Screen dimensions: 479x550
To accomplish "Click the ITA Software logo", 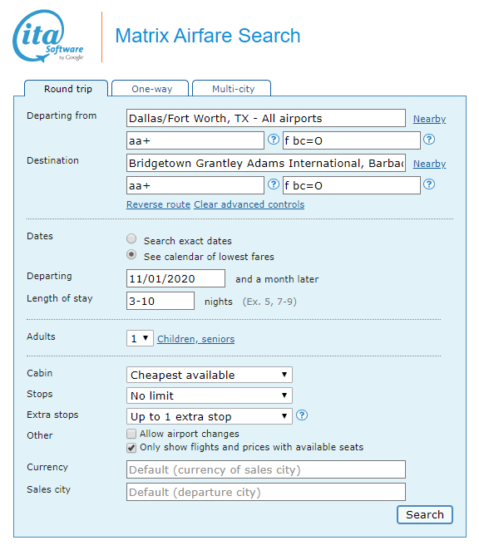I will (x=48, y=36).
